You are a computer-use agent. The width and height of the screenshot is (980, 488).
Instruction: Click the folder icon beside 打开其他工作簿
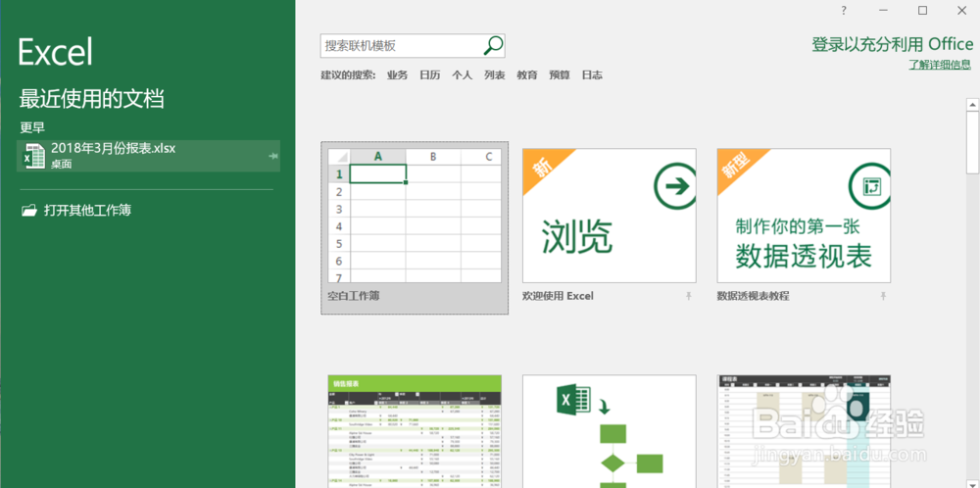pyautogui.click(x=29, y=211)
